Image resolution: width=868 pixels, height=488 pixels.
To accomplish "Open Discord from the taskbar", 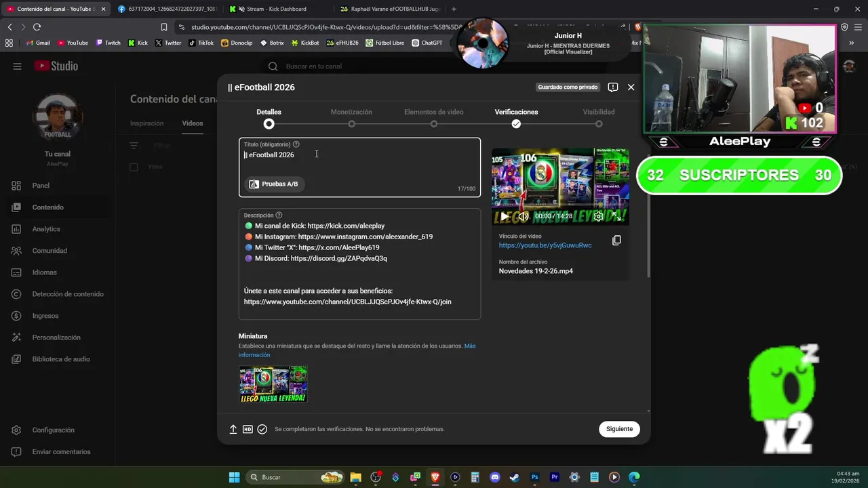I will (x=495, y=477).
